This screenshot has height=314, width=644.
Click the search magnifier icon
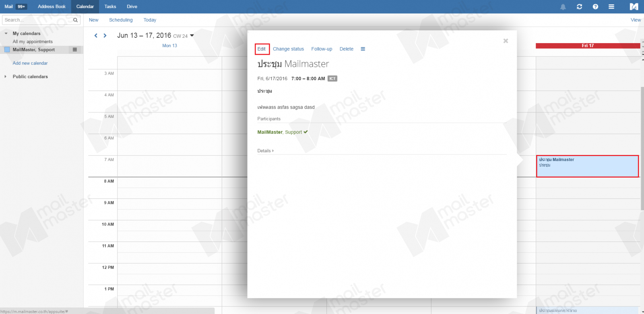(x=75, y=20)
